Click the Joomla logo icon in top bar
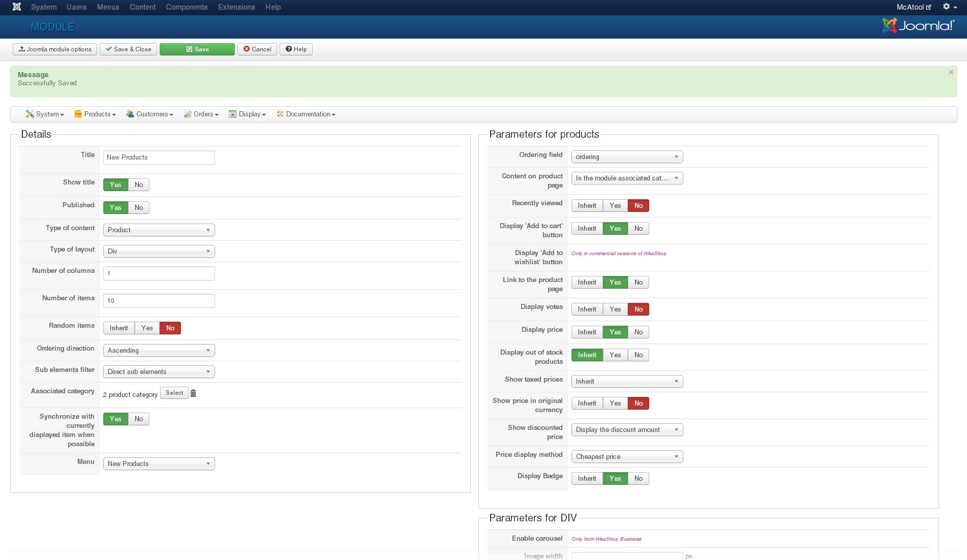Viewport: 967px width, 560px height. tap(17, 7)
